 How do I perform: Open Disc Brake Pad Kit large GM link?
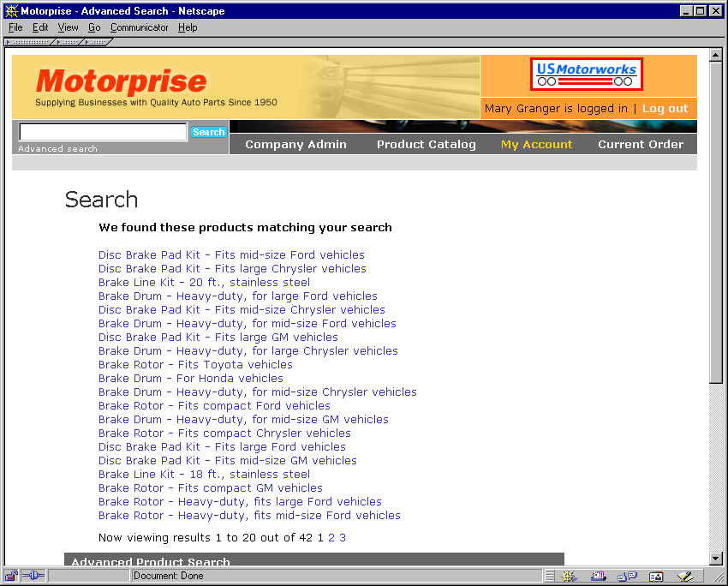coord(218,337)
